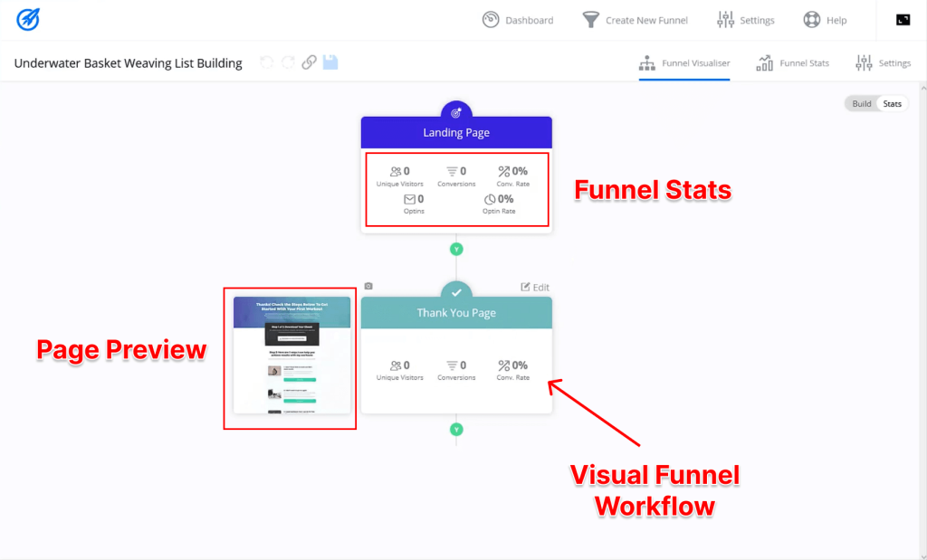
Task: Click the rocket logo icon
Action: 28,20
